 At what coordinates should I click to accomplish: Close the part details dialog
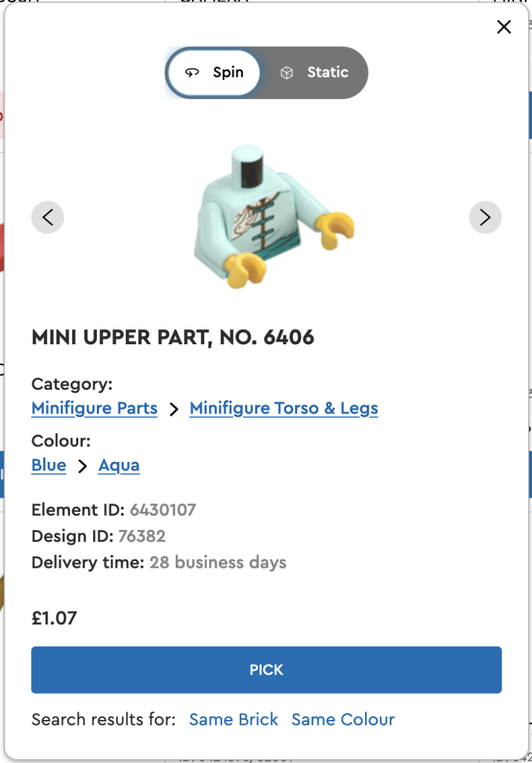504,28
